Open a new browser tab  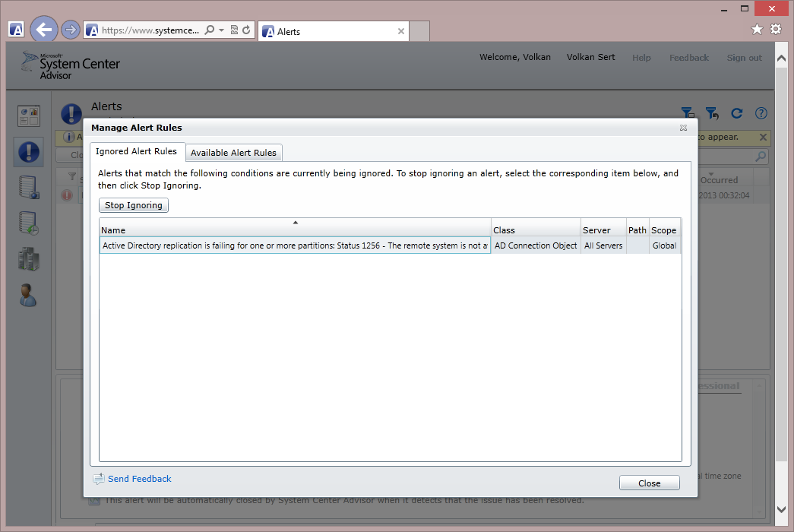pyautogui.click(x=419, y=31)
